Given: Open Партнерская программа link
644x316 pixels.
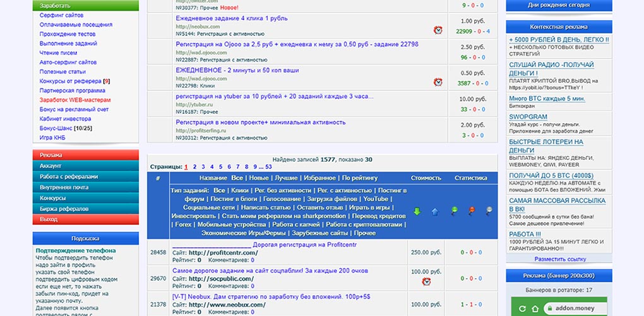Looking at the screenshot, I should coord(72,90).
